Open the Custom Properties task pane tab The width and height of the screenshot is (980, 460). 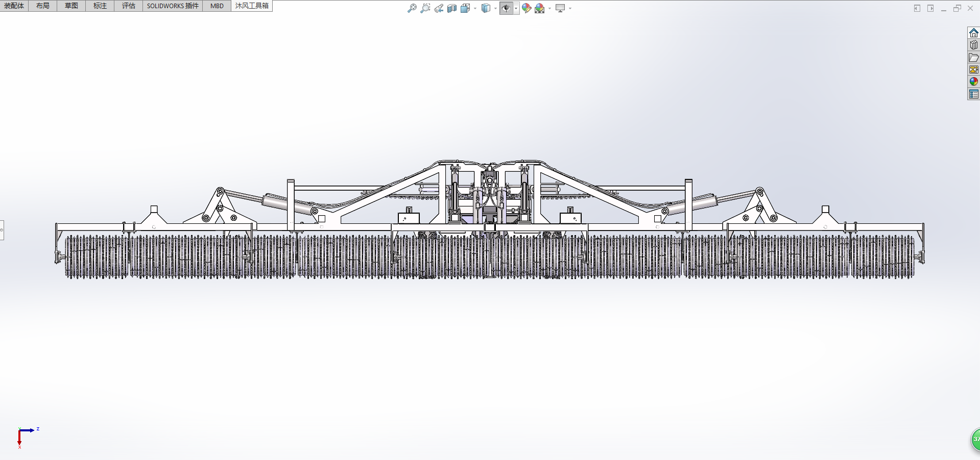[x=973, y=94]
